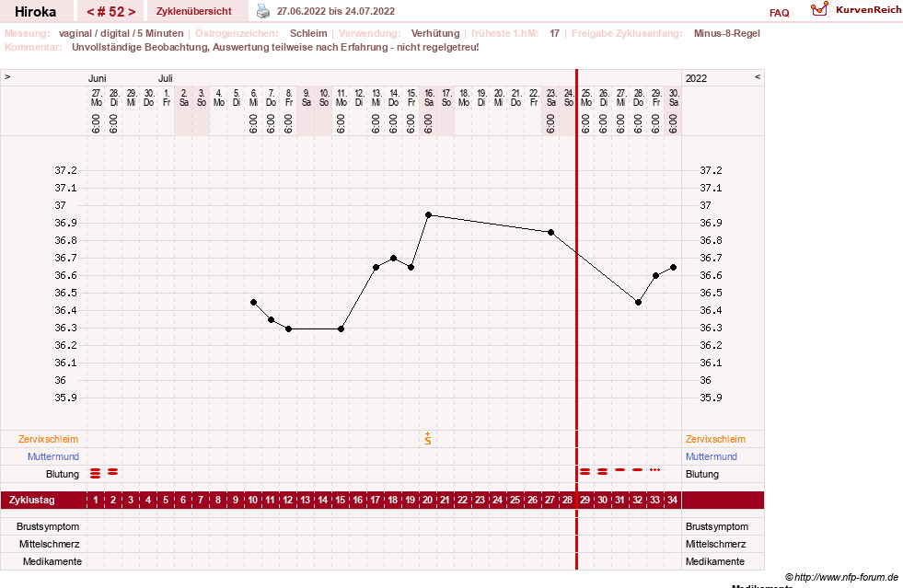Click the left Medikamente row label
The width and height of the screenshot is (903, 588).
52,561
